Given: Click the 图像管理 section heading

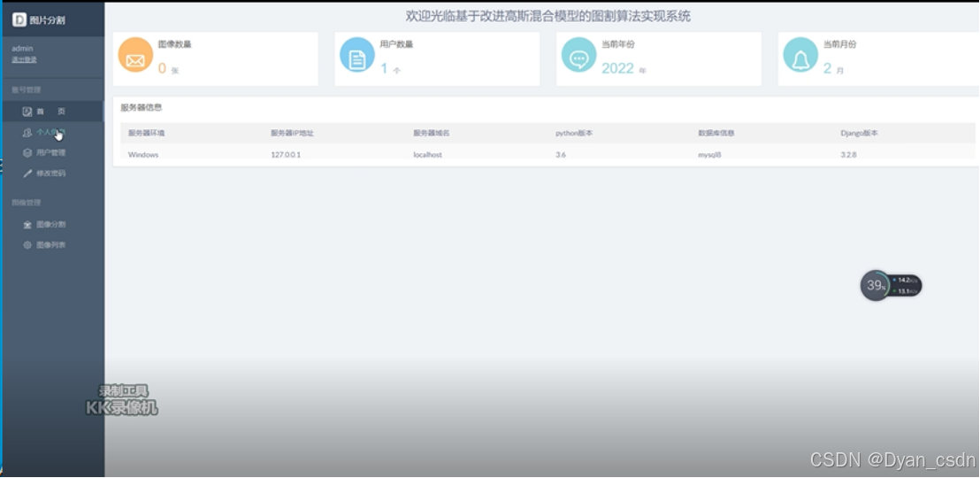Looking at the screenshot, I should [26, 203].
